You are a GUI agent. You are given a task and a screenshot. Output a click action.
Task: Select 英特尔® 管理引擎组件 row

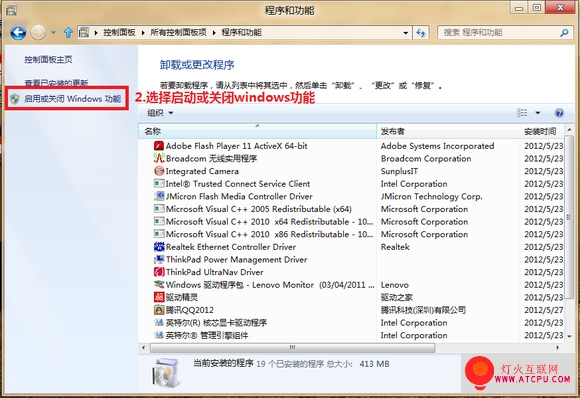pyautogui.click(x=207, y=335)
